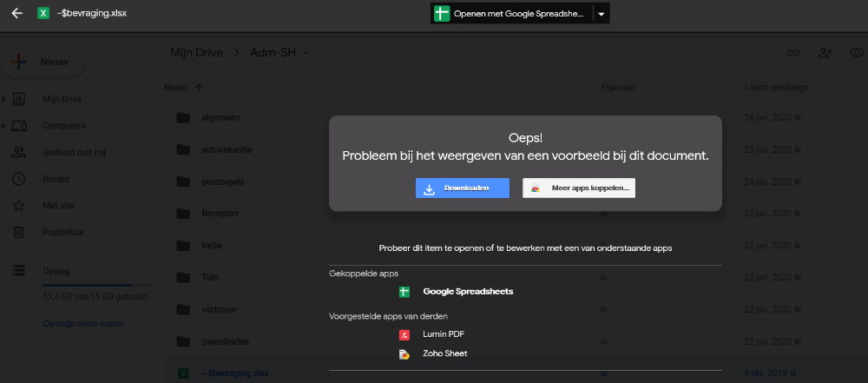This screenshot has height=383, width=868.
Task: Click the add-person share icon
Action: click(825, 53)
